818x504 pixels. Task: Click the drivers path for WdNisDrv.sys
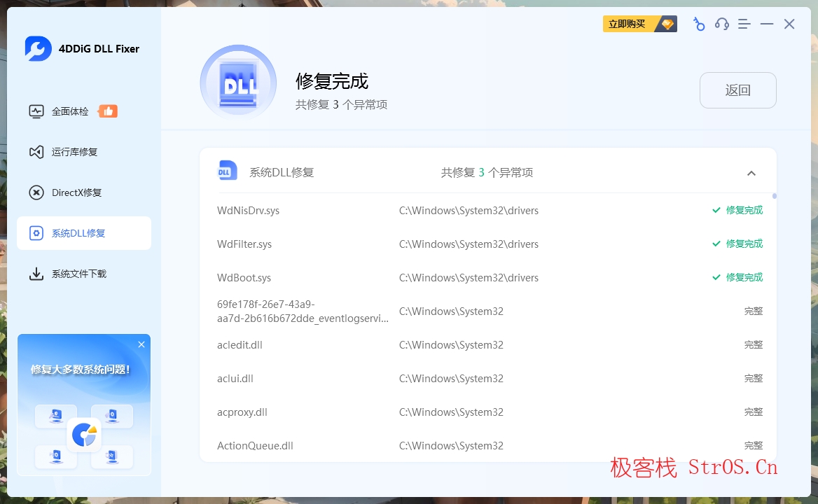click(469, 211)
